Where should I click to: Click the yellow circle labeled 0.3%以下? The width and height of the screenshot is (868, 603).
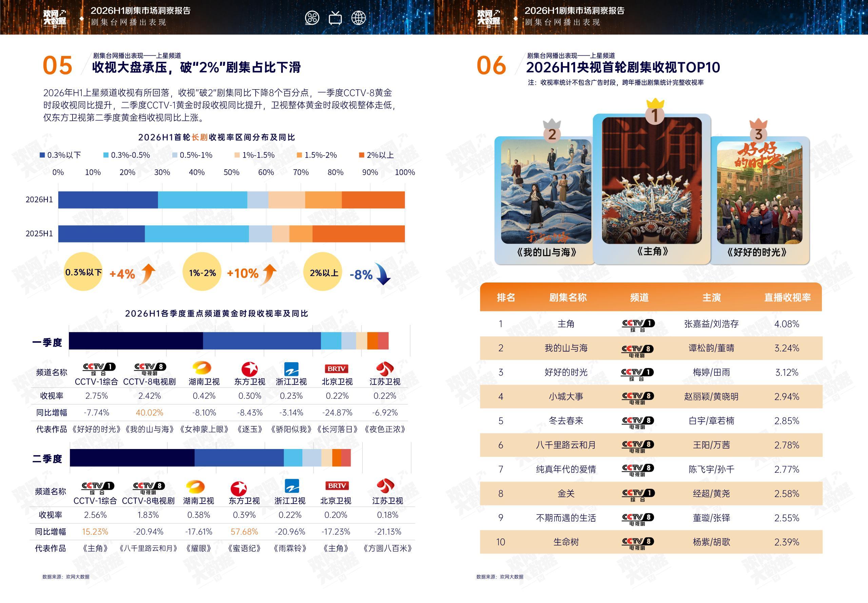(83, 272)
